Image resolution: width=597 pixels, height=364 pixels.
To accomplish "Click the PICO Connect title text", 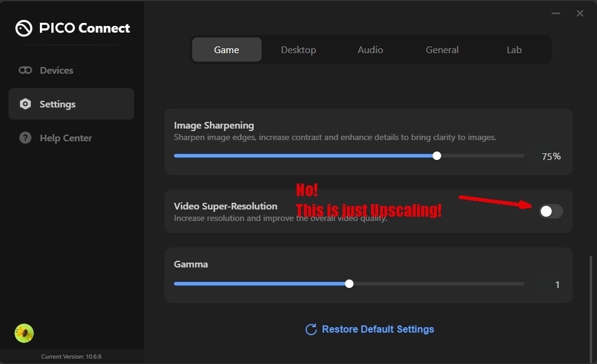I will (85, 28).
